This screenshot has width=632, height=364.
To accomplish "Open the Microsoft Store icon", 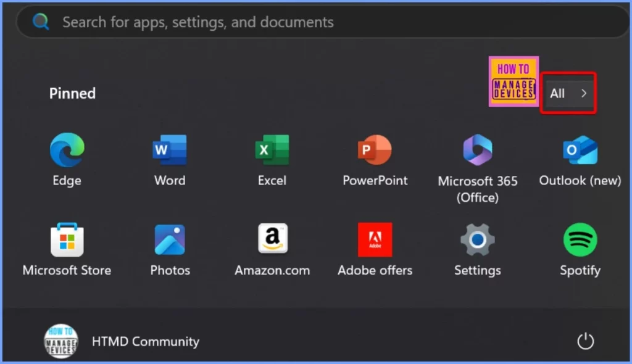I will 67,239.
